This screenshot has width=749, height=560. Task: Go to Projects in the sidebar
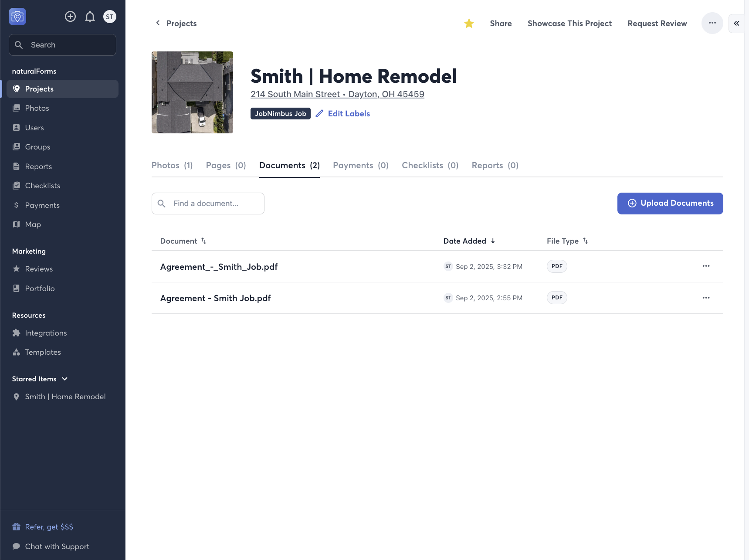point(62,89)
